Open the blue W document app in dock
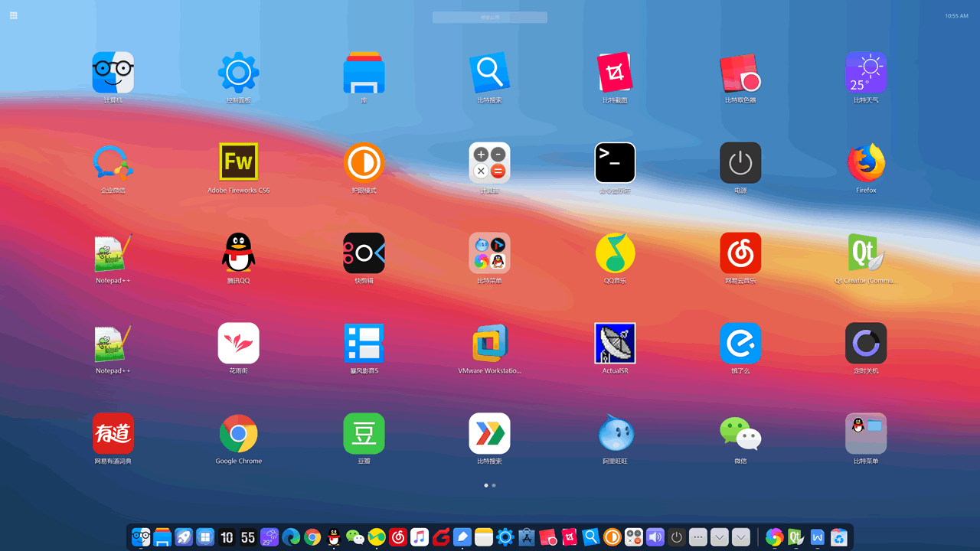 (x=818, y=537)
